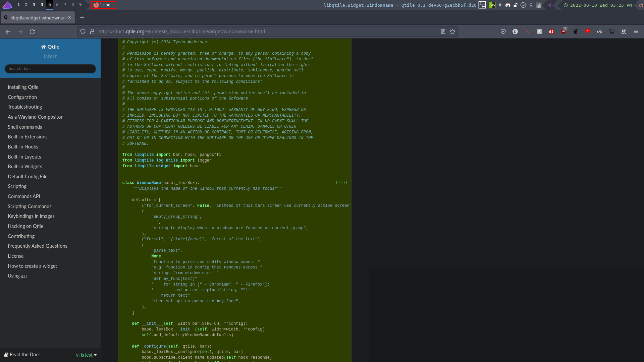Open the Wi-Fi network tray icon
Screen dimensions: 644x362
pyautogui.click(x=500, y=5)
